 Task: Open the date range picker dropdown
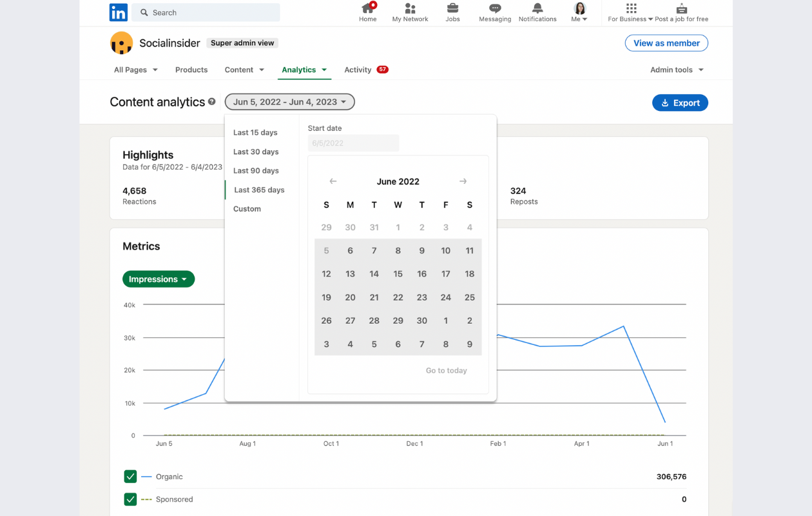[x=289, y=102]
